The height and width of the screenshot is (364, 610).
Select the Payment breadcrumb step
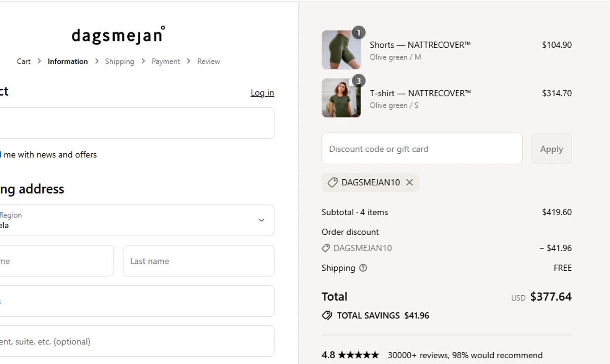(x=166, y=61)
